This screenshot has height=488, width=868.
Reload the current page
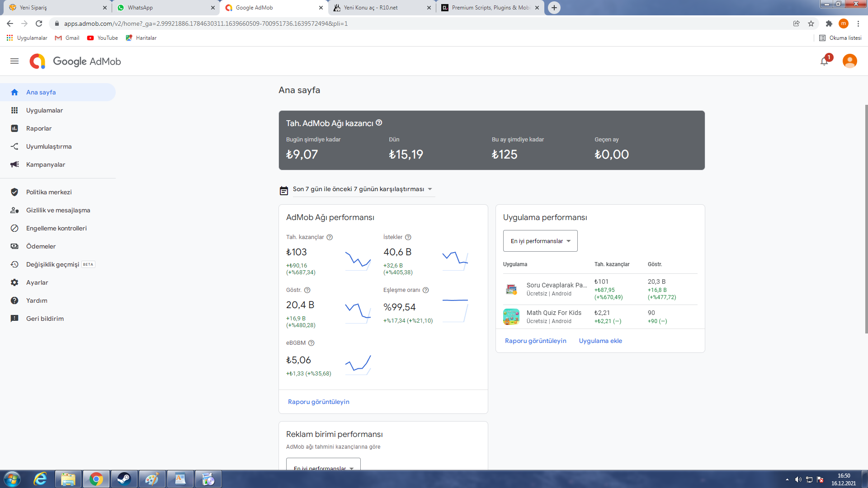(39, 23)
